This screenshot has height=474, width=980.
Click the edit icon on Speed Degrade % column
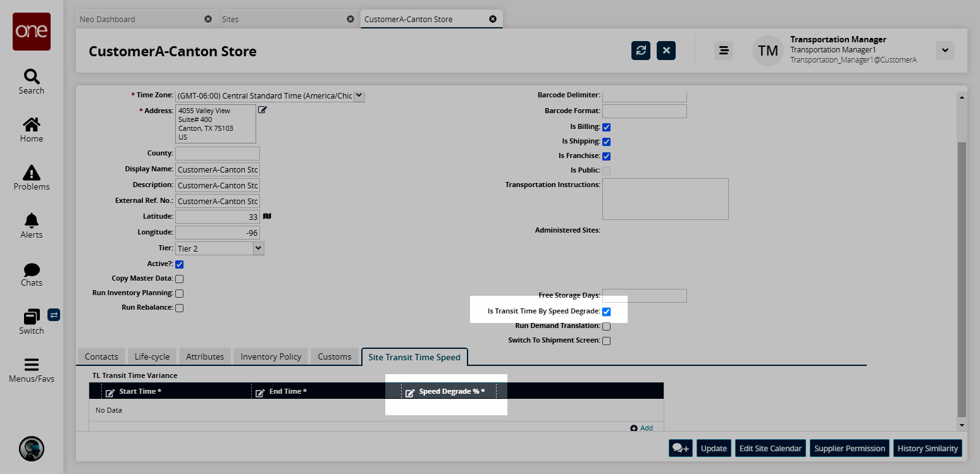[410, 392]
